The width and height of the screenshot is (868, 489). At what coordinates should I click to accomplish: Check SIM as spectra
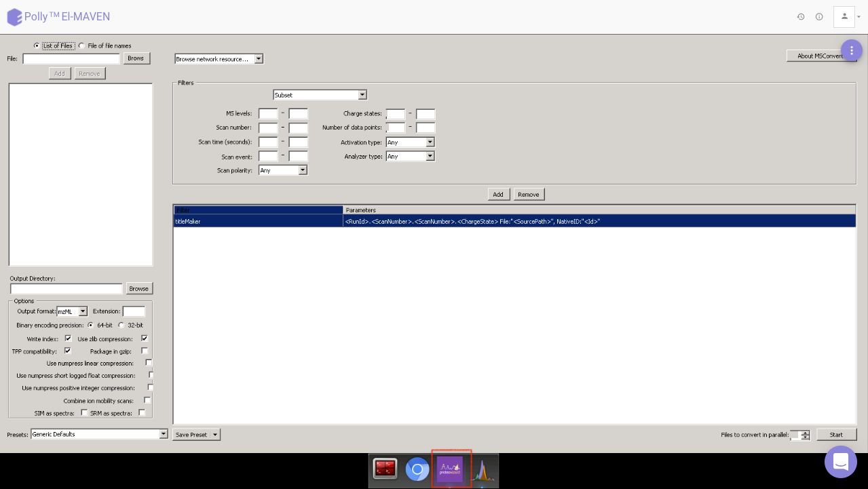pos(84,412)
